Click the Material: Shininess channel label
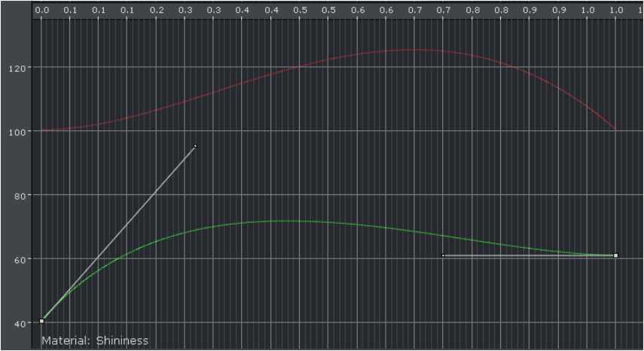 tap(95, 340)
